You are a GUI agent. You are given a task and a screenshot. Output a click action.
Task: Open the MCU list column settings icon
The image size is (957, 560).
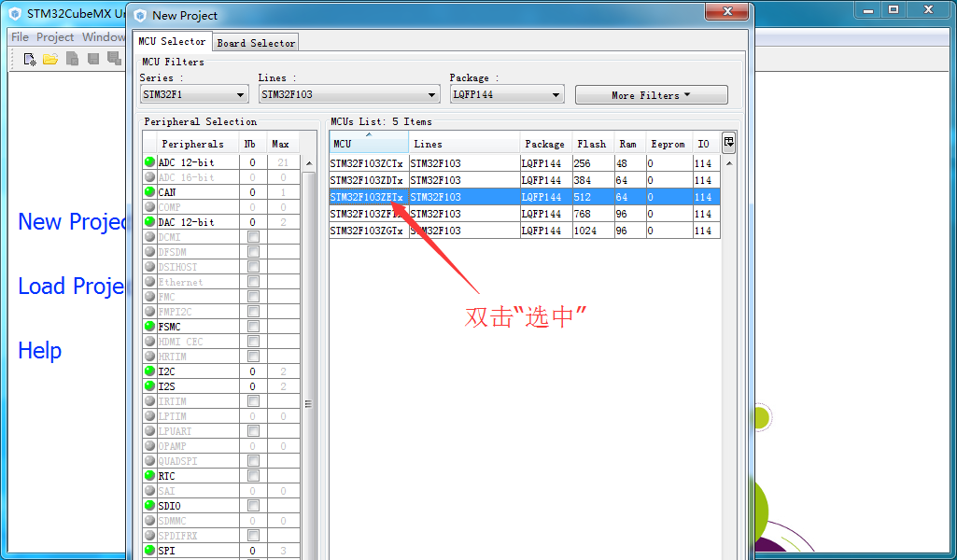(x=729, y=144)
